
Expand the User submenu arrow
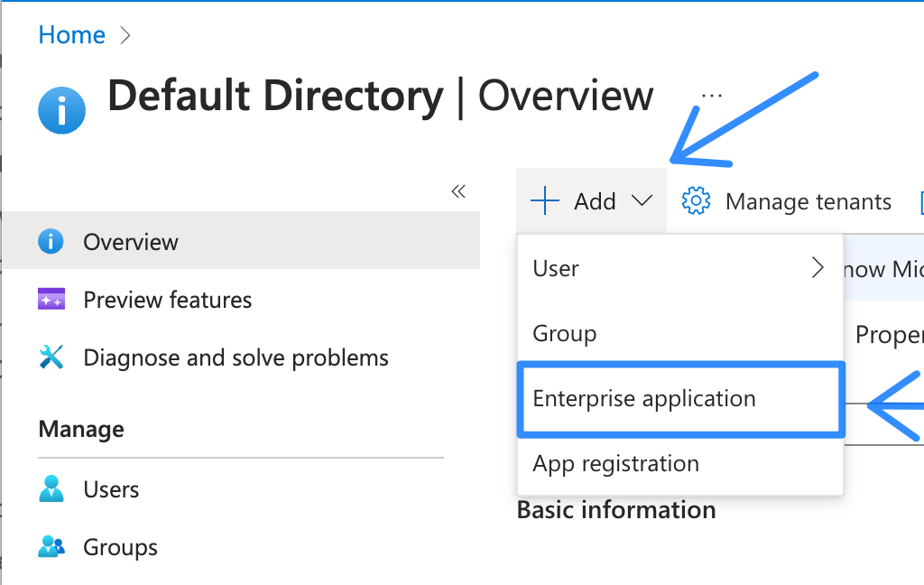click(x=818, y=268)
